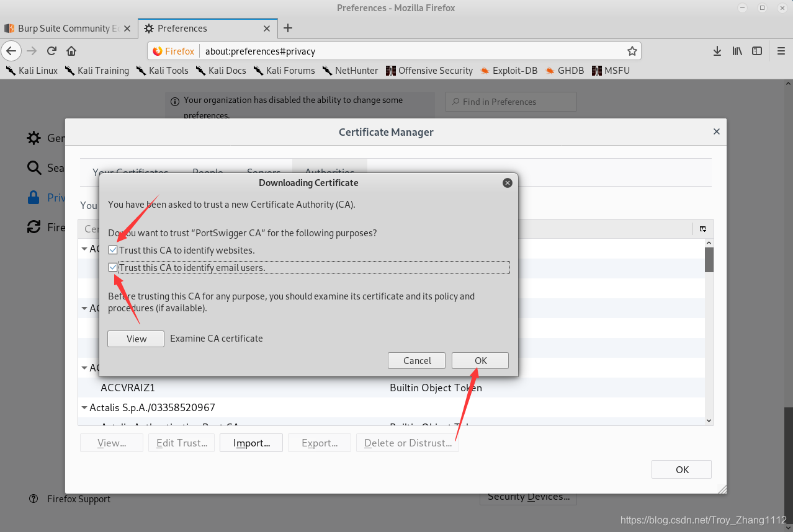Select the Preferences browser tab
Screen dimensions: 793x532
207,29
